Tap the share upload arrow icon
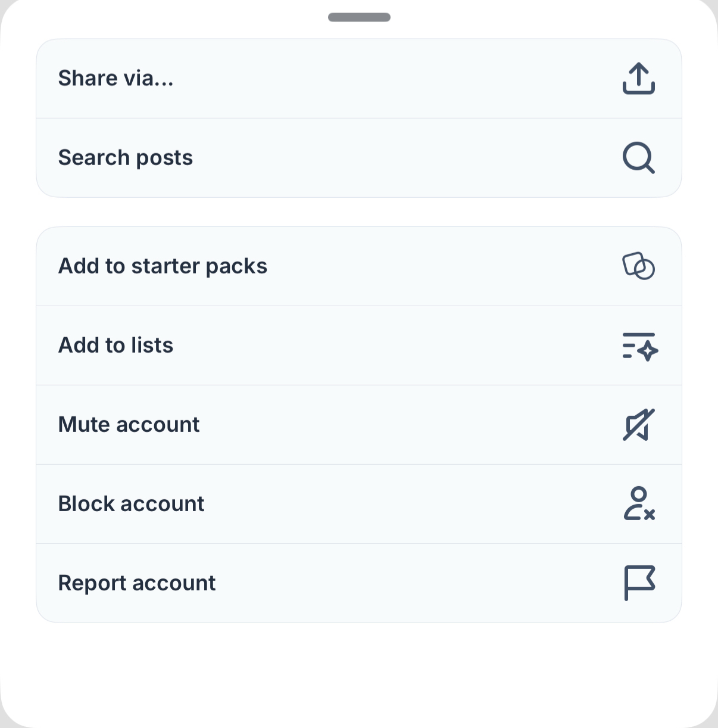Viewport: 718px width, 728px height. tap(638, 79)
